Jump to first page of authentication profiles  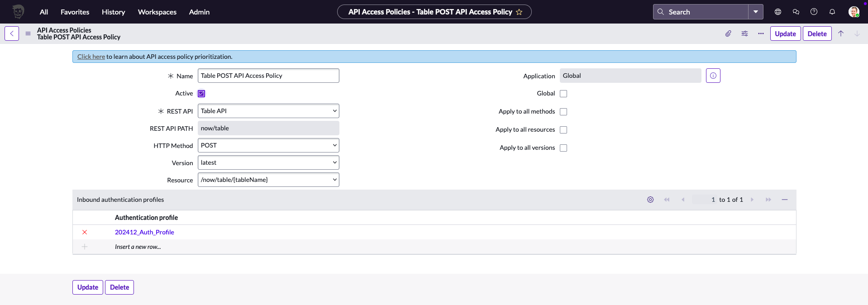(667, 200)
